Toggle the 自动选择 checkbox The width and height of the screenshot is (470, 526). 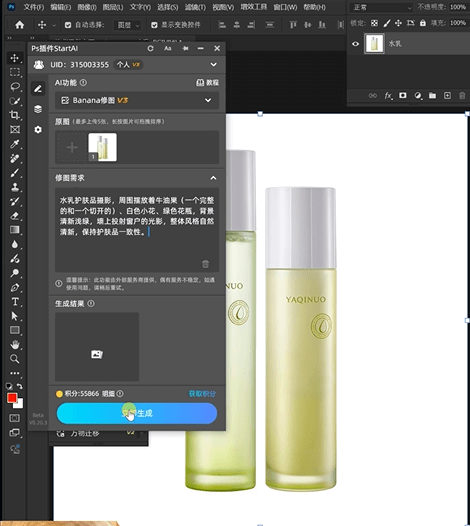pyautogui.click(x=68, y=25)
